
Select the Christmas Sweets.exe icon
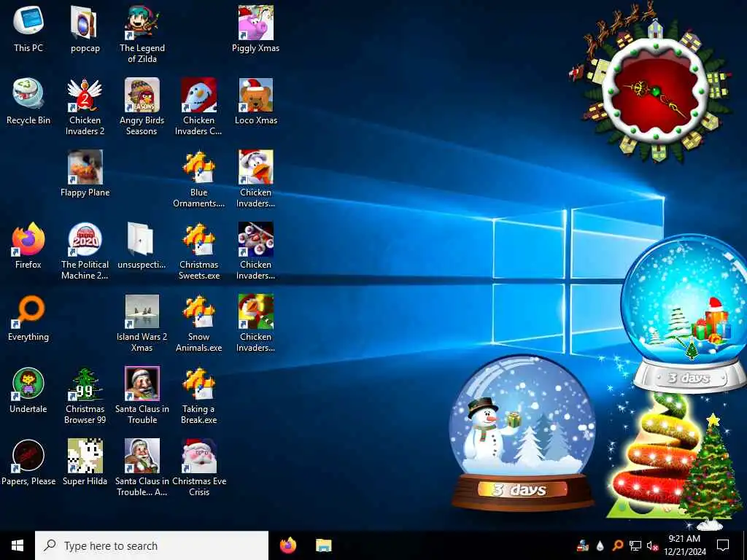pyautogui.click(x=198, y=252)
